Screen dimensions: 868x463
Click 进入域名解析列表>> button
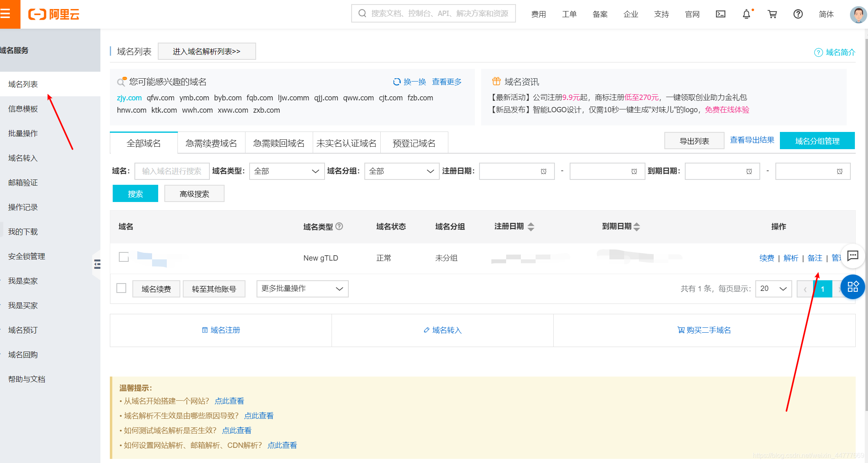tap(207, 51)
